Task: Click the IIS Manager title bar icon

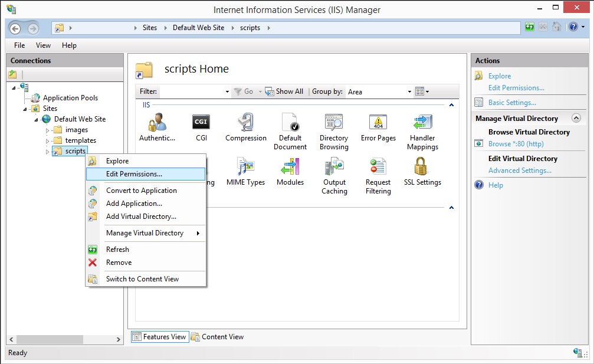Action: click(x=11, y=9)
